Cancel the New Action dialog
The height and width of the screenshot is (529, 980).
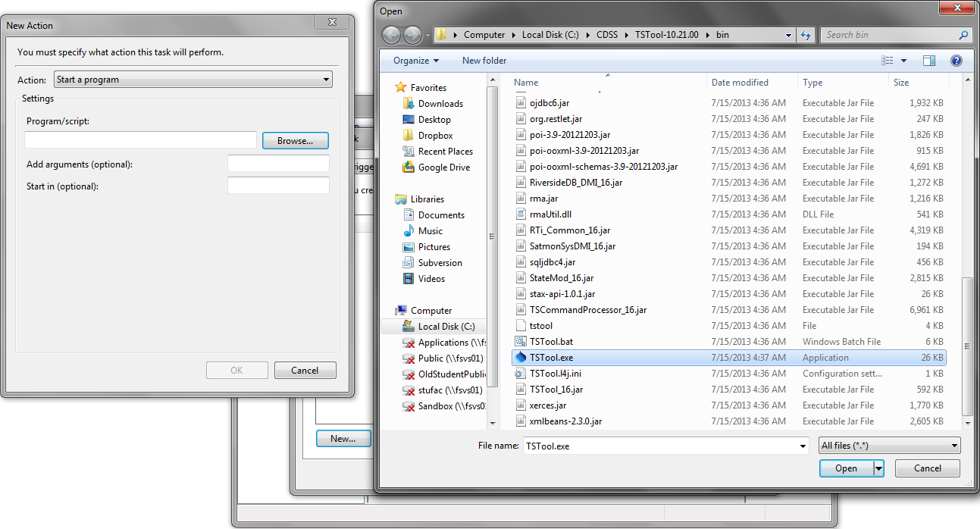coord(305,370)
